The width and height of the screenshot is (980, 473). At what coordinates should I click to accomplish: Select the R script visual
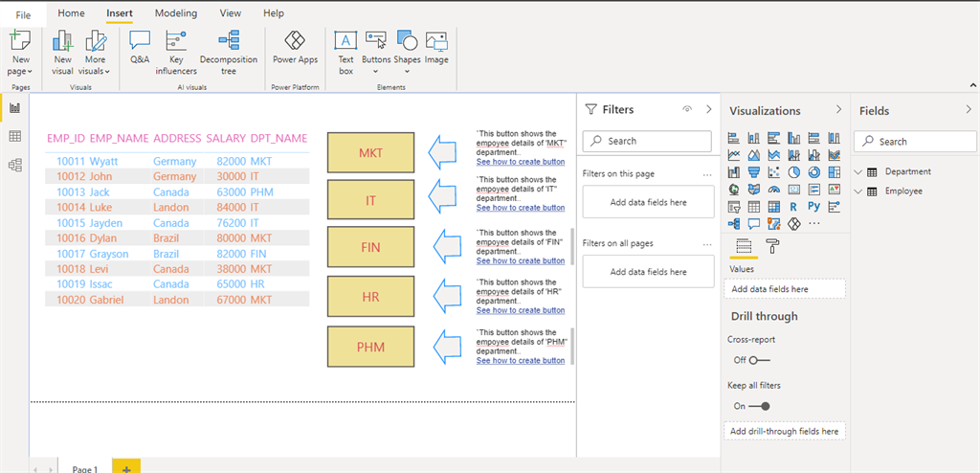pos(794,206)
